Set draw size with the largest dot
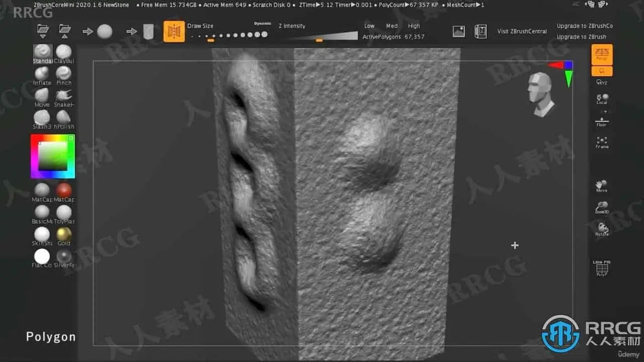Screen dimensions: 644x362 [265, 35]
